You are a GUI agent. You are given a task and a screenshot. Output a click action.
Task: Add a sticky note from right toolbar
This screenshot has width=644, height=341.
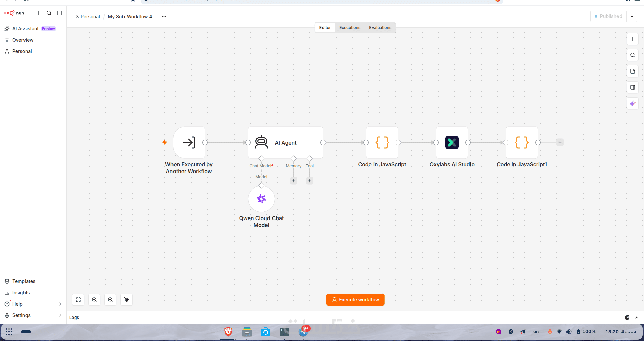(x=633, y=71)
